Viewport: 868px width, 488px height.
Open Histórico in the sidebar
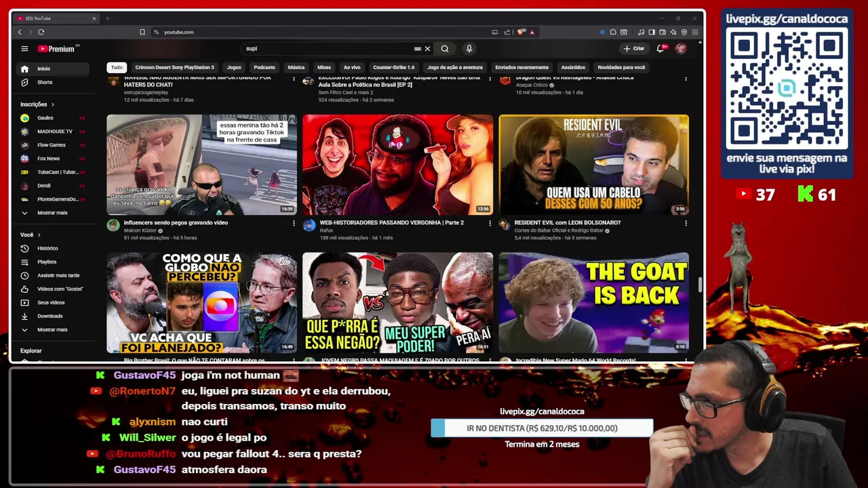click(53, 248)
